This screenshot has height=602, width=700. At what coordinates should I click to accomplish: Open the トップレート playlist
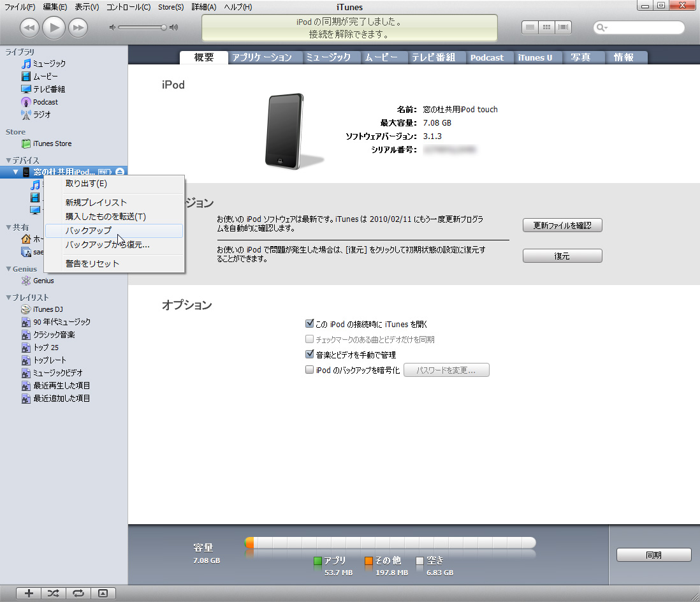point(44,360)
